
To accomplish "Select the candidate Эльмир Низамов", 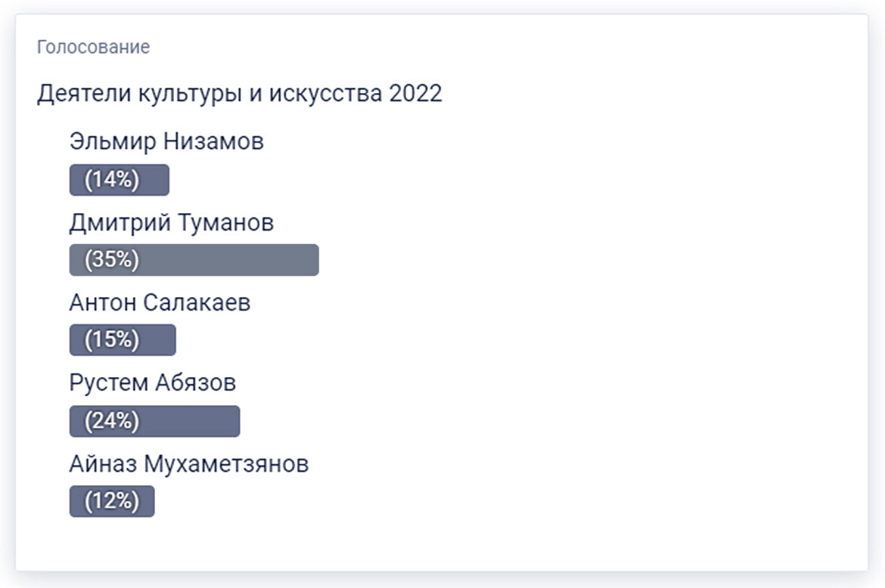I will [166, 141].
